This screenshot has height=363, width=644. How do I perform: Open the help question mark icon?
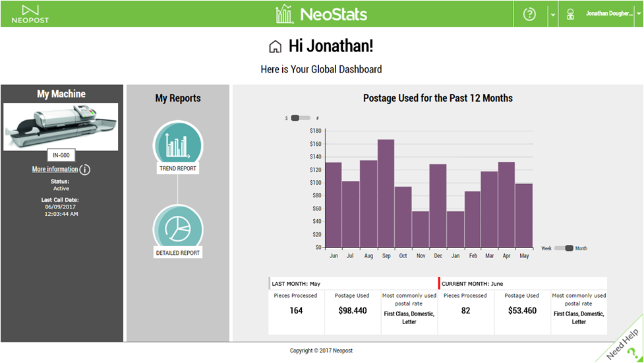click(x=529, y=15)
